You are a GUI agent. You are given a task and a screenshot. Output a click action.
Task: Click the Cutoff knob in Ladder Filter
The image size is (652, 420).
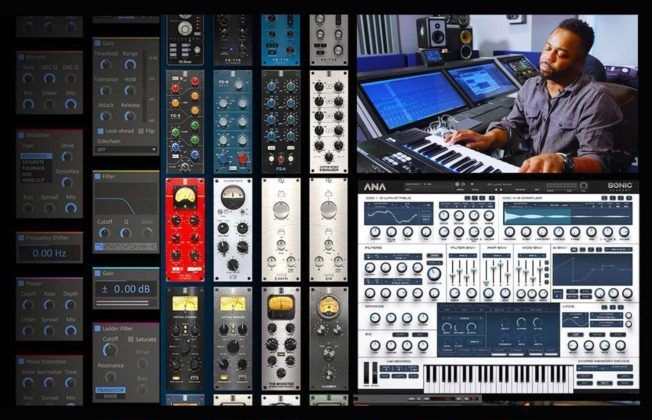[x=109, y=351]
